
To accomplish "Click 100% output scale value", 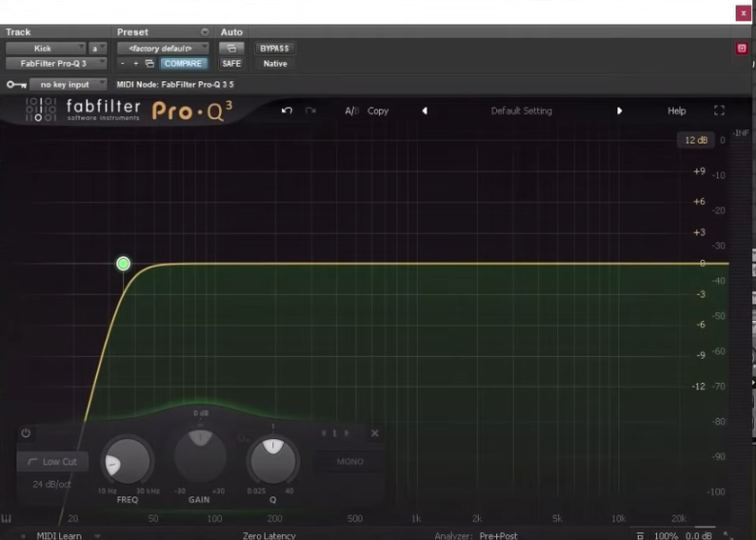I will pyautogui.click(x=665, y=536).
